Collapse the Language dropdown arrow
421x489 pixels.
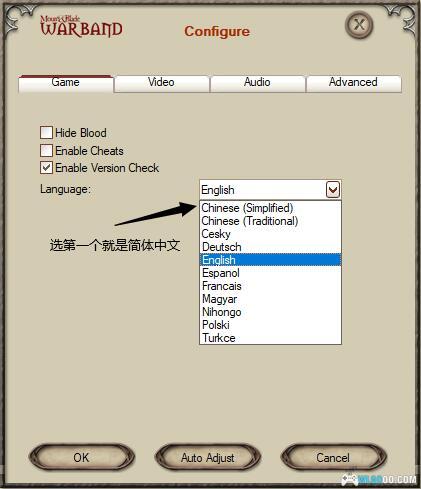(333, 190)
